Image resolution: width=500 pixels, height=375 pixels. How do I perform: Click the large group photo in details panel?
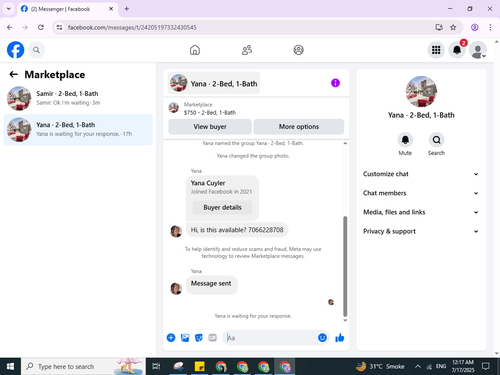point(421,91)
